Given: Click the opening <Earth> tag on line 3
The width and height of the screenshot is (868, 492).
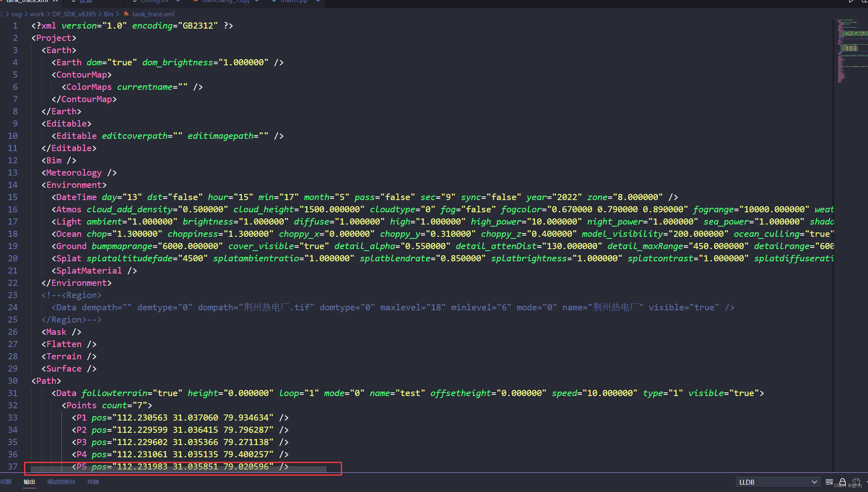Looking at the screenshot, I should coord(59,50).
